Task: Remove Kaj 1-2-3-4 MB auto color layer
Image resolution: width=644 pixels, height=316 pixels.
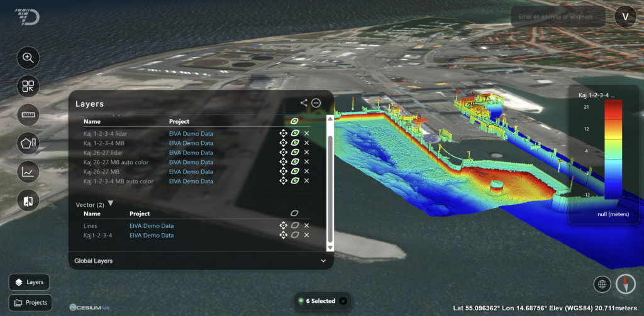Action: [306, 180]
